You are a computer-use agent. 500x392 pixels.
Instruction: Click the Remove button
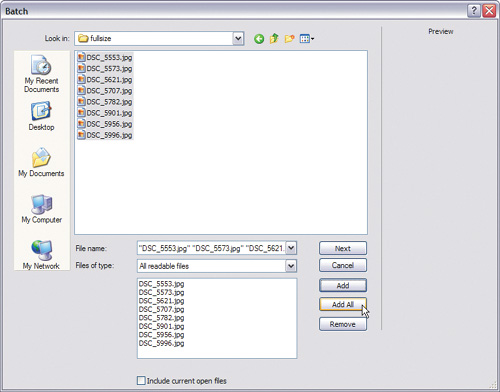click(343, 324)
